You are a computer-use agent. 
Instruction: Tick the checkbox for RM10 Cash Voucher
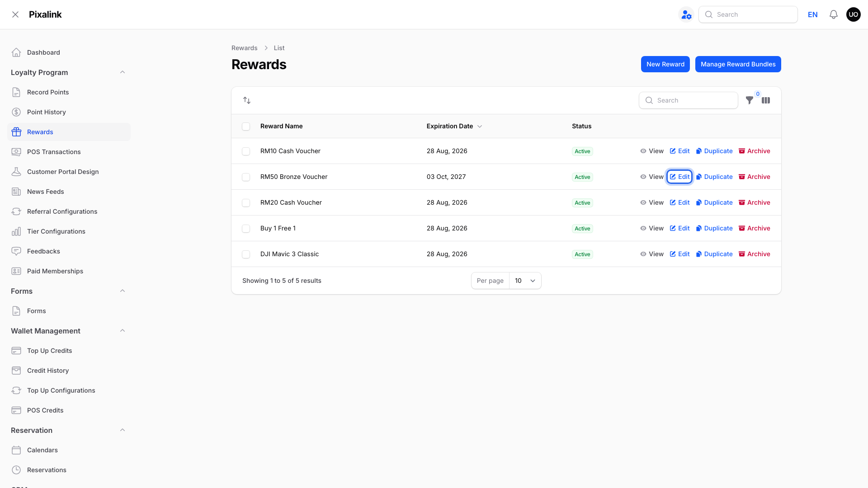246,151
